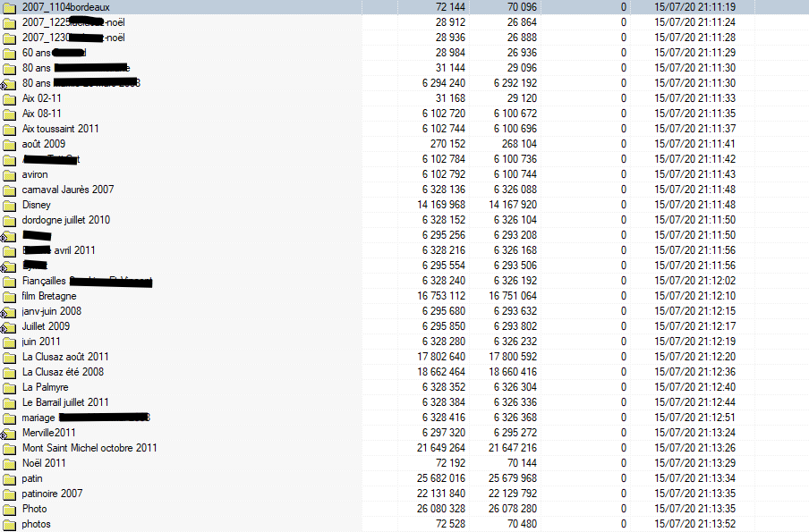Select dordogne juillet 2010 folder name
Screen dimensions: 809x532
click(65, 220)
